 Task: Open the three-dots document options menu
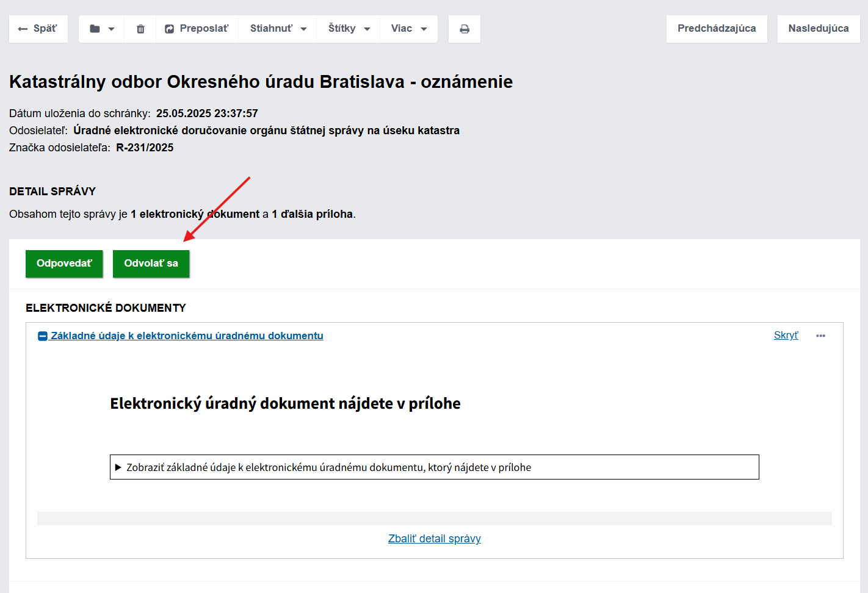coord(820,336)
